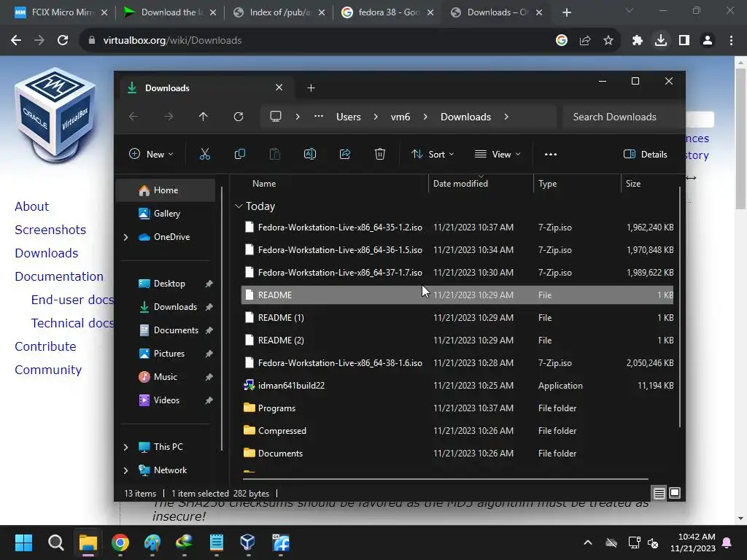The height and width of the screenshot is (560, 747).
Task: Switch to the Index of /pub tab
Action: click(278, 12)
